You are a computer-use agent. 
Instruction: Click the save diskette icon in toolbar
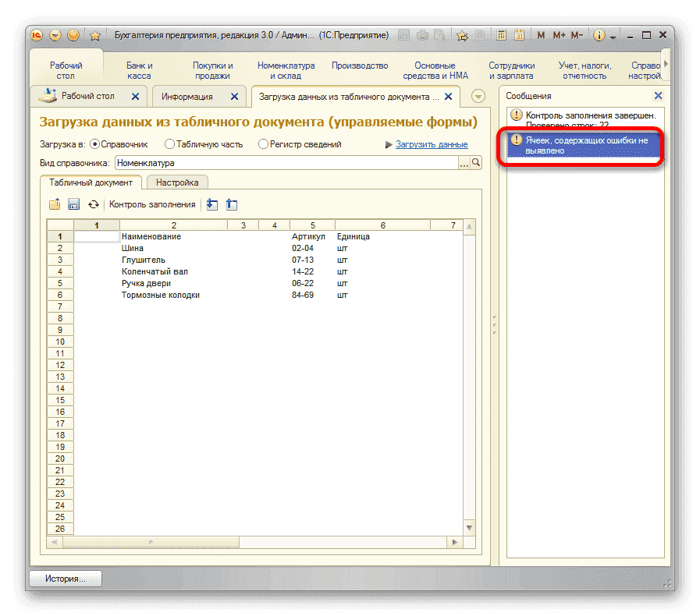coord(74,204)
